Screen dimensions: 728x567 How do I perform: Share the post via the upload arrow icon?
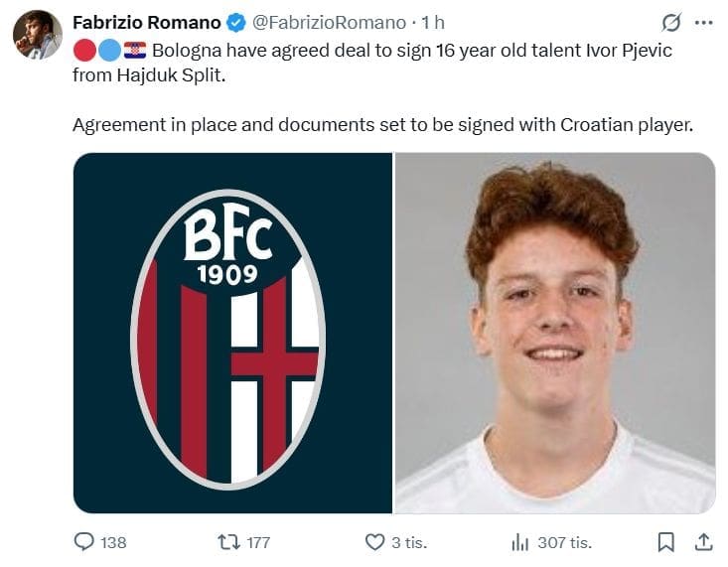[x=703, y=542]
